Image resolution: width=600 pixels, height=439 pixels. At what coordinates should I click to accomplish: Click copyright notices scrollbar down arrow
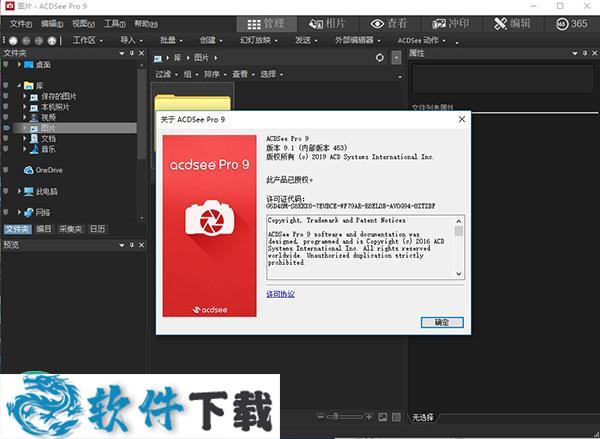point(459,274)
